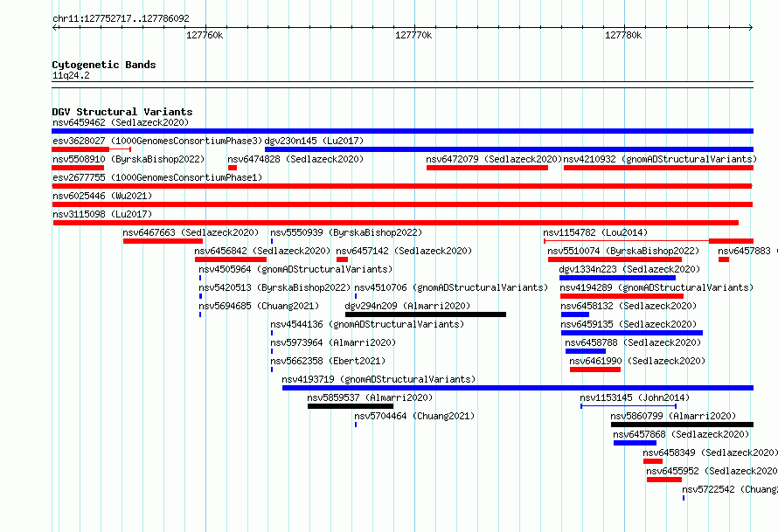Select nsv4505964 (gnomADStructuralVariants) label
Screen dimensions: 778x532
(295, 269)
